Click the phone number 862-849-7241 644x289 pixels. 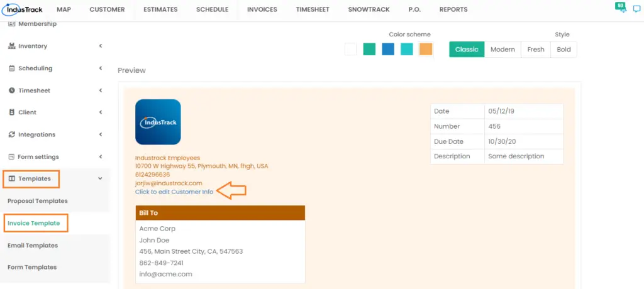[162, 263]
